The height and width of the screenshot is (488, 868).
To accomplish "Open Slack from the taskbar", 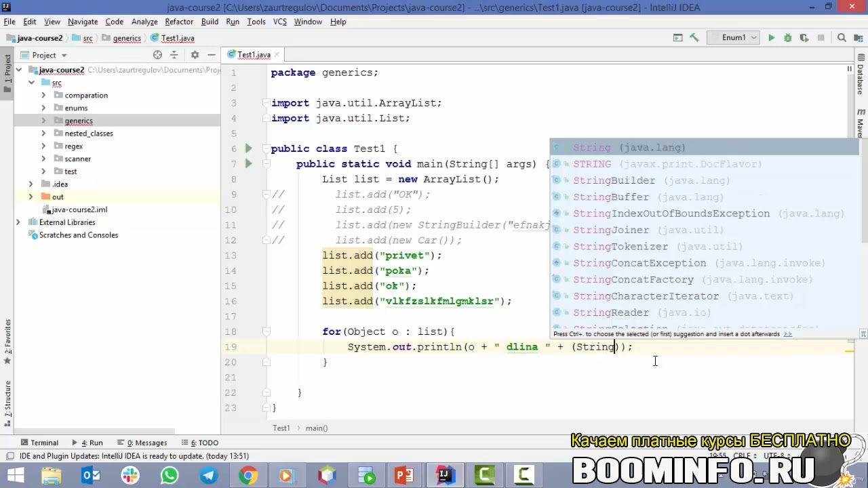I will pos(130,475).
